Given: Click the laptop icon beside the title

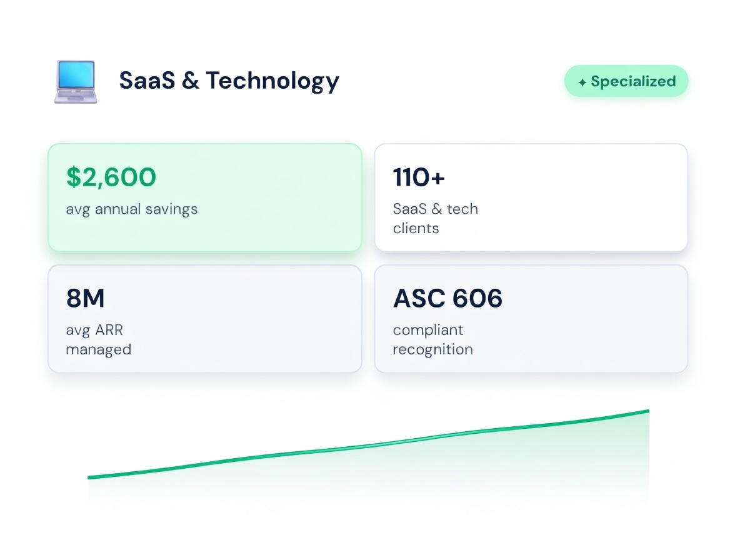Looking at the screenshot, I should [75, 81].
